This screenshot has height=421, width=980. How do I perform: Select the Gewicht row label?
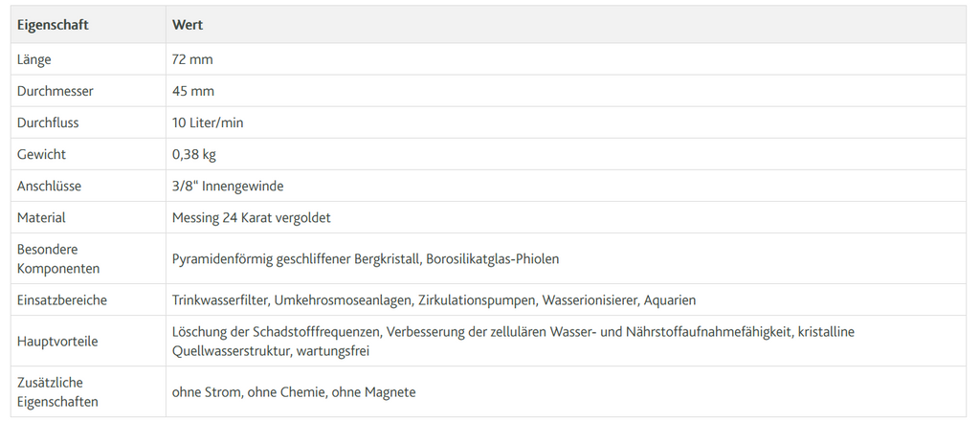pyautogui.click(x=41, y=154)
